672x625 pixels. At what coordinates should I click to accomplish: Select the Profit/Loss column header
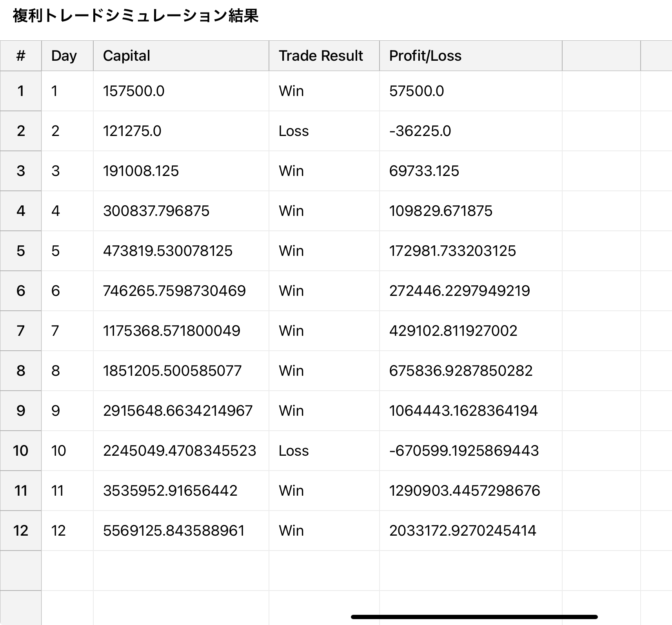coord(425,56)
